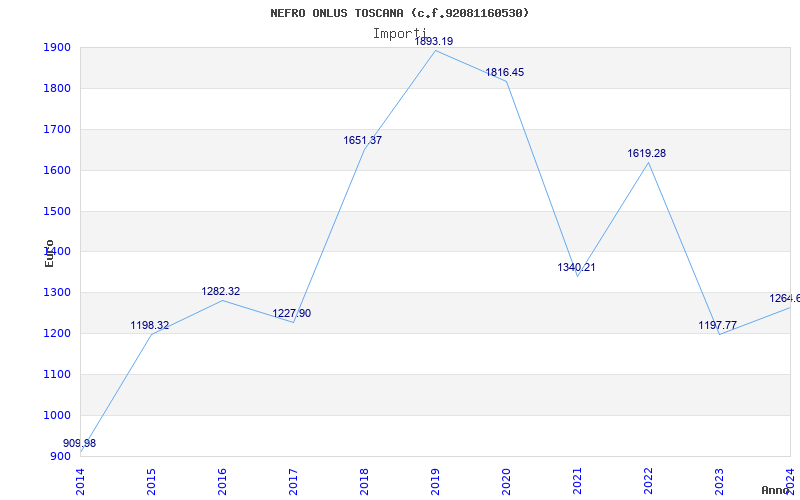Click data label 1198.32 for 2015
The image size is (800, 500).
(149, 326)
